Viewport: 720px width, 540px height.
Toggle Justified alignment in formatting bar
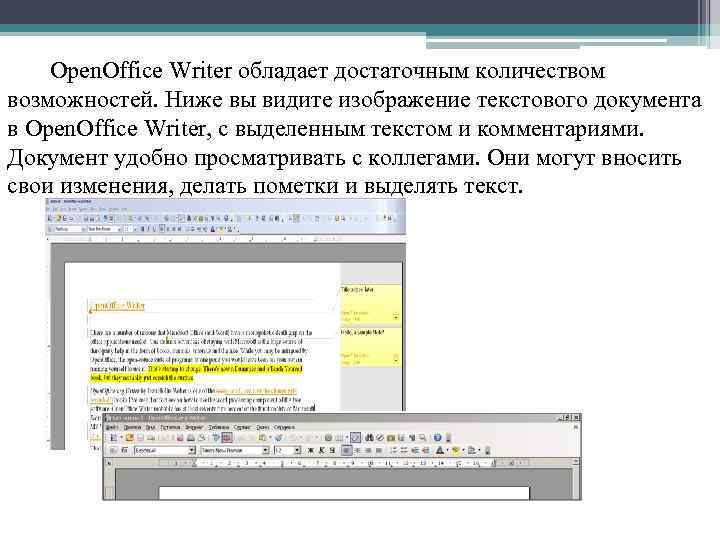[379, 450]
